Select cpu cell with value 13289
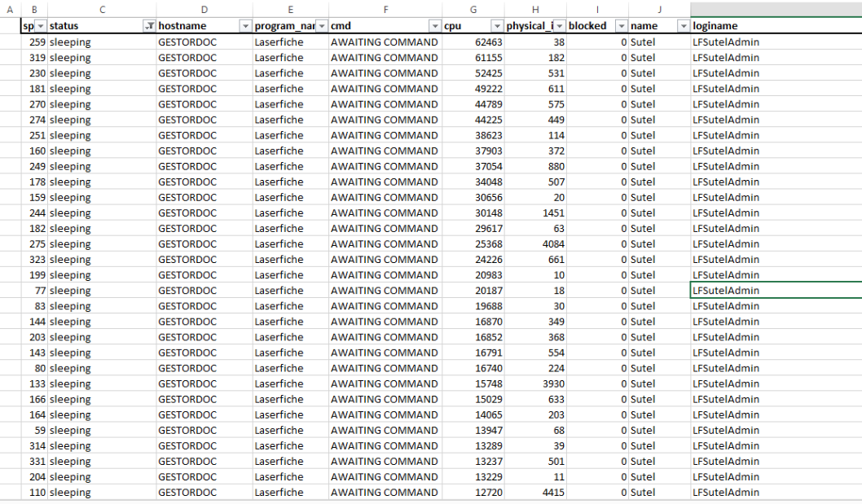 click(x=473, y=445)
